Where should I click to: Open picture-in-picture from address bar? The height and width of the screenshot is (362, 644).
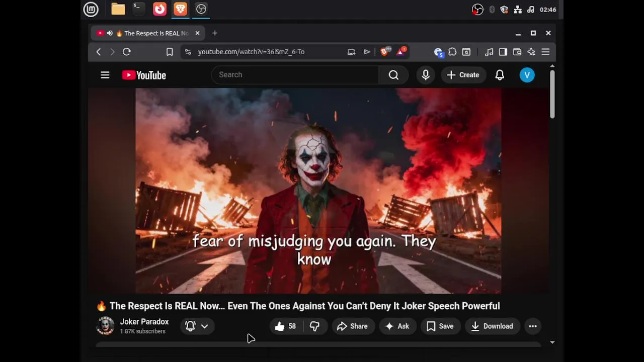point(351,52)
